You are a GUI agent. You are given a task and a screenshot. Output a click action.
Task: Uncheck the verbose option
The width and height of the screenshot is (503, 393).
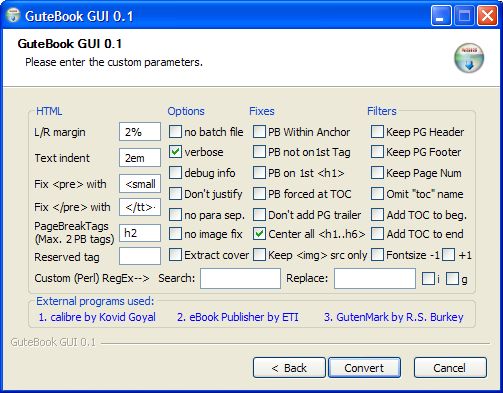175,152
